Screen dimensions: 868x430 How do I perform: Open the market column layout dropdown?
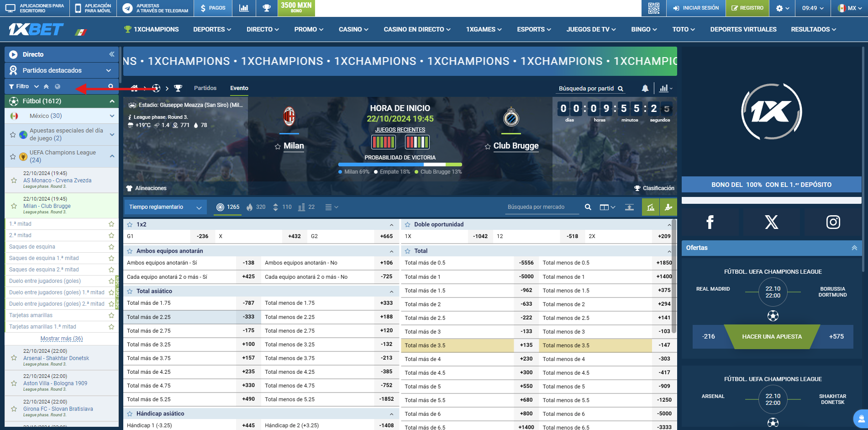(607, 207)
